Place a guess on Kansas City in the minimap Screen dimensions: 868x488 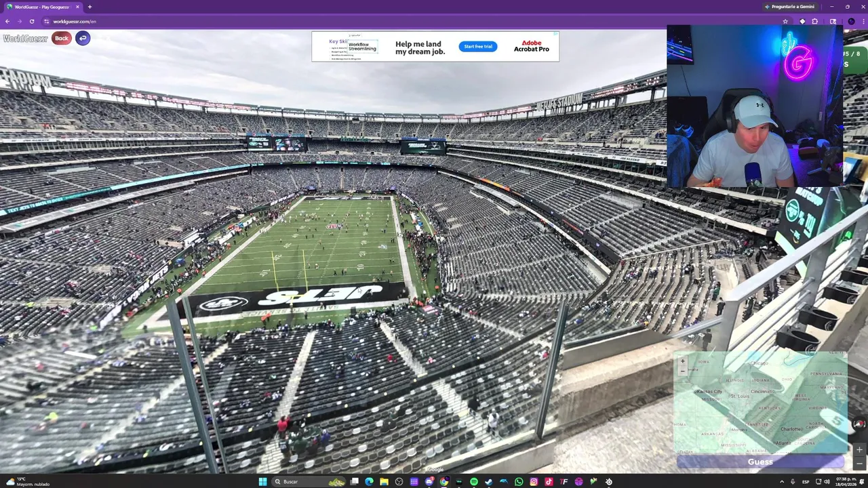(x=710, y=392)
